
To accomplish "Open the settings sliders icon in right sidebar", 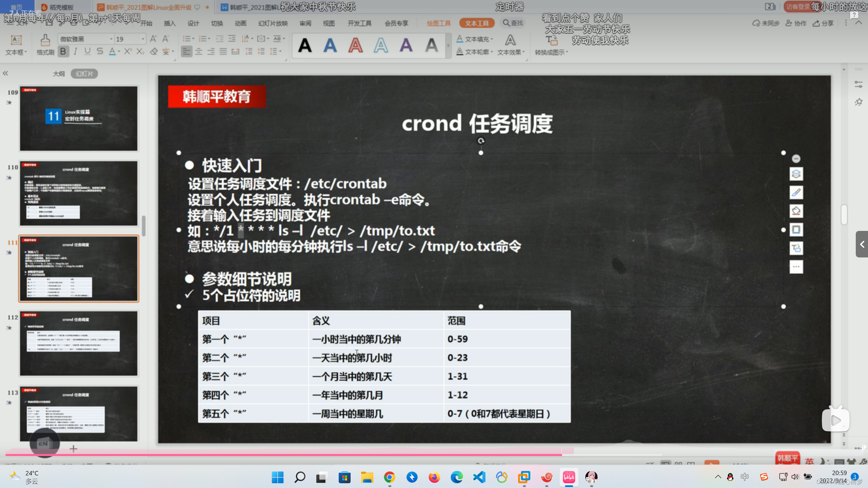I will pyautogui.click(x=858, y=84).
